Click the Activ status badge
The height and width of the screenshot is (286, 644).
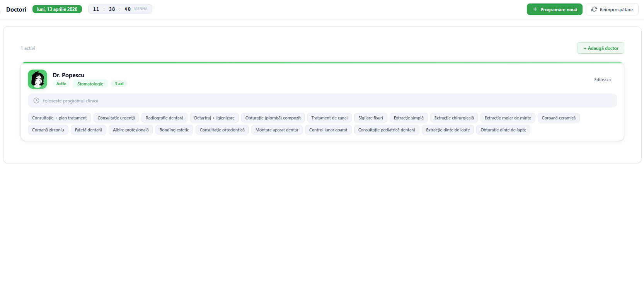(61, 84)
